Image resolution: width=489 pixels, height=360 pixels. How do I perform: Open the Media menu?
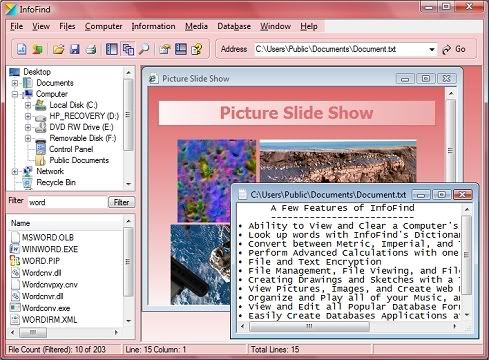coord(196,26)
